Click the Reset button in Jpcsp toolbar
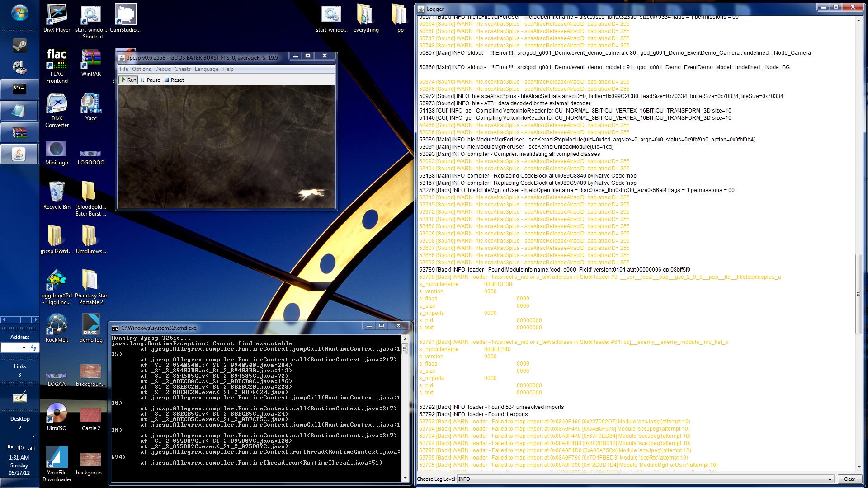Image resolution: width=868 pixels, height=488 pixels. pos(174,80)
